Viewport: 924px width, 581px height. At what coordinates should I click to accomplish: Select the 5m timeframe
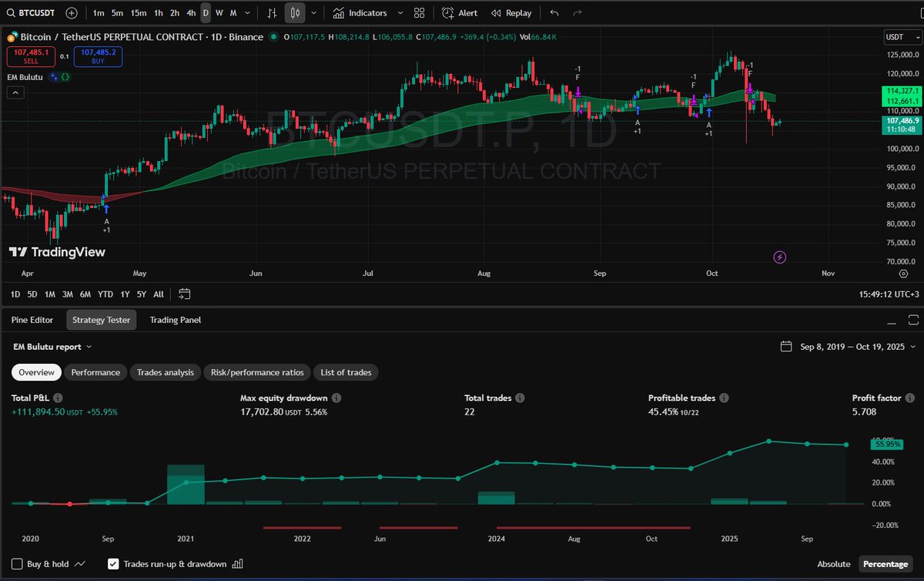[117, 13]
